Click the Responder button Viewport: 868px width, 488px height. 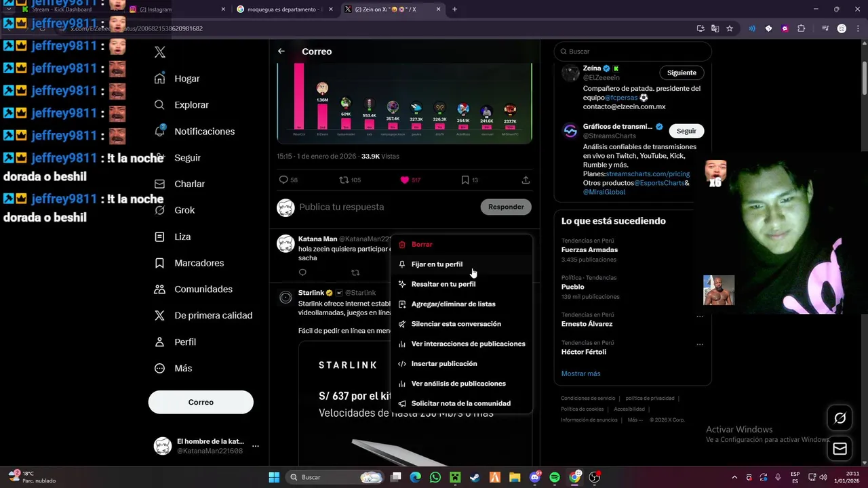[506, 207]
